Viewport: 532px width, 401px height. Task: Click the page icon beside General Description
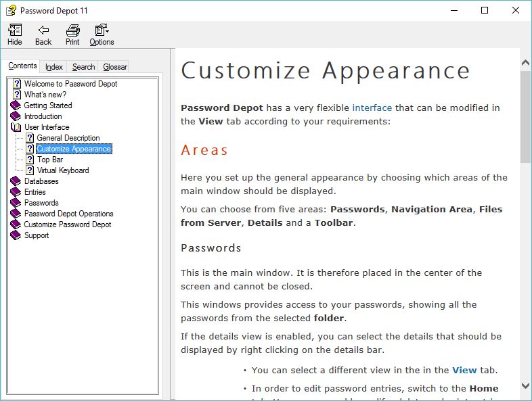point(30,138)
